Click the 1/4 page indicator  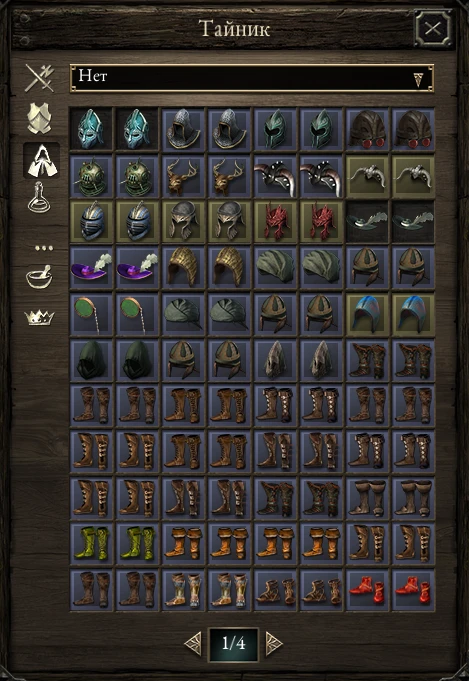[x=234, y=644]
